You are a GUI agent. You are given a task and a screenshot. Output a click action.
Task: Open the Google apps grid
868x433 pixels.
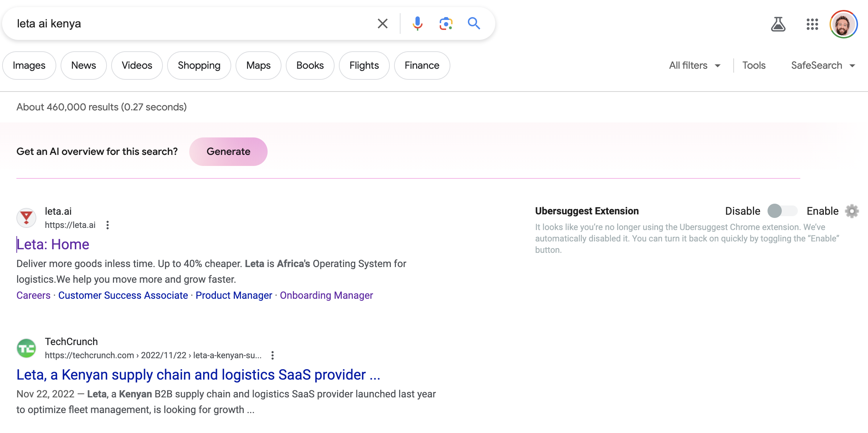pyautogui.click(x=812, y=24)
